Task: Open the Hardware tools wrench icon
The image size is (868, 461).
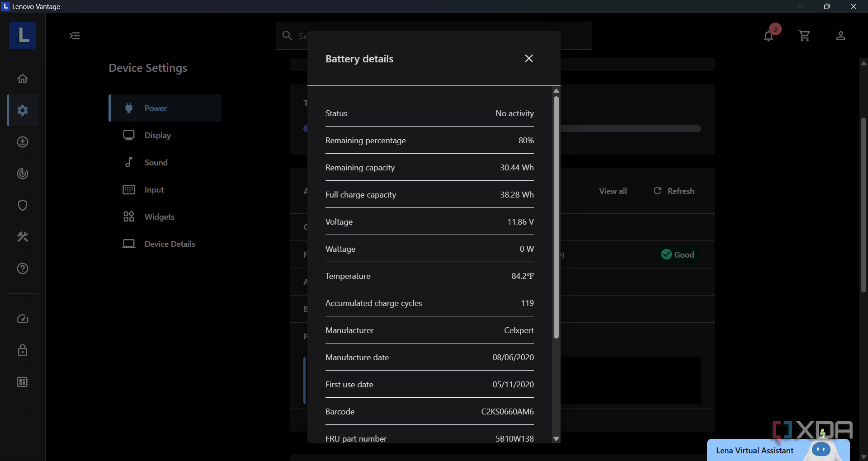Action: coord(23,237)
